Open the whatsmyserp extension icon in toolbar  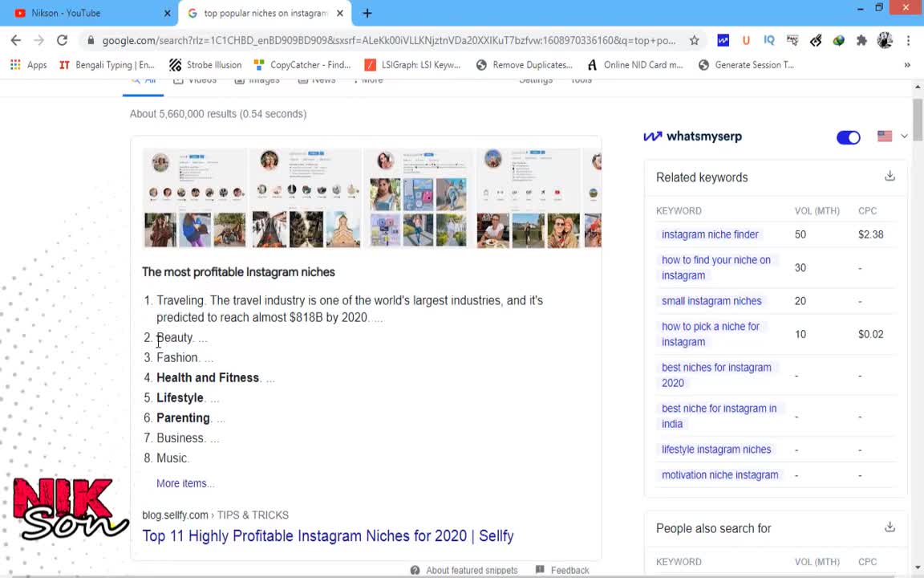point(723,40)
